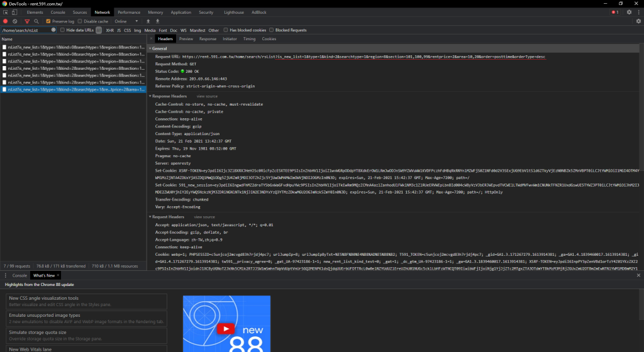The width and height of the screenshot is (644, 352).
Task: Filter requests by Other
Action: pos(214,30)
